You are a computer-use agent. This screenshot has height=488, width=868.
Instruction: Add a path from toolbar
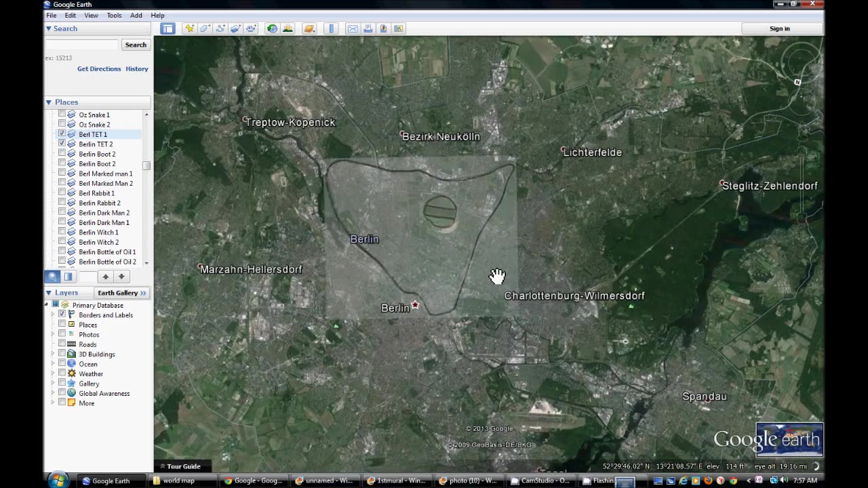220,28
